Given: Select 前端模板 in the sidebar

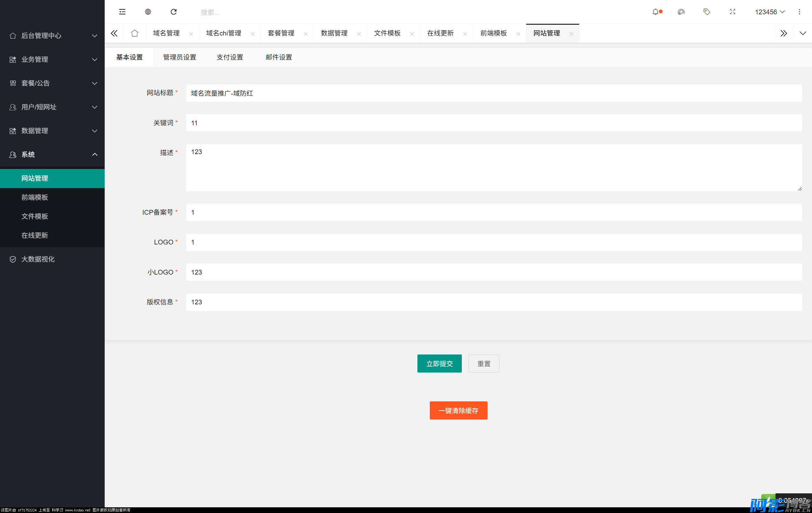Looking at the screenshot, I should click(x=35, y=197).
